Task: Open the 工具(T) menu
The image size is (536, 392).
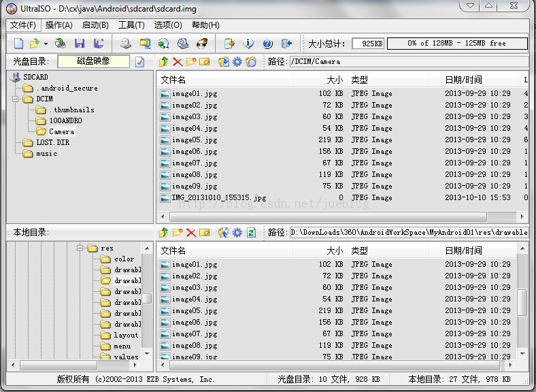Action: pos(131,25)
